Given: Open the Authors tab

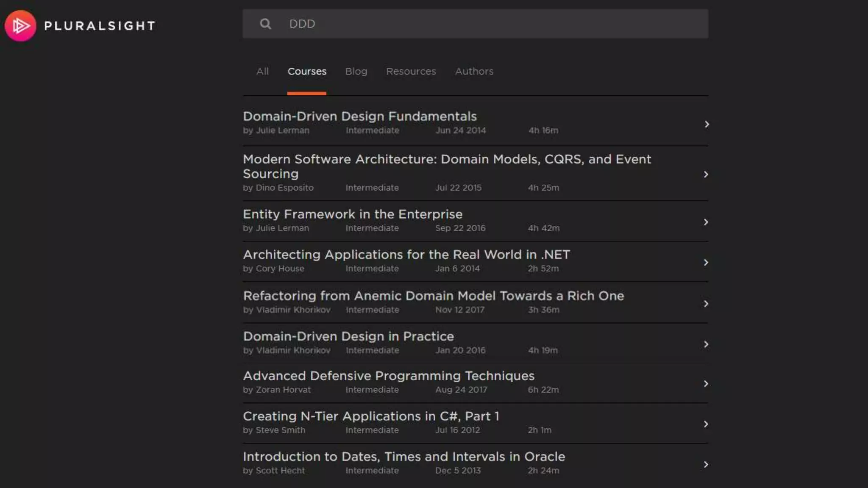Looking at the screenshot, I should click(x=474, y=71).
